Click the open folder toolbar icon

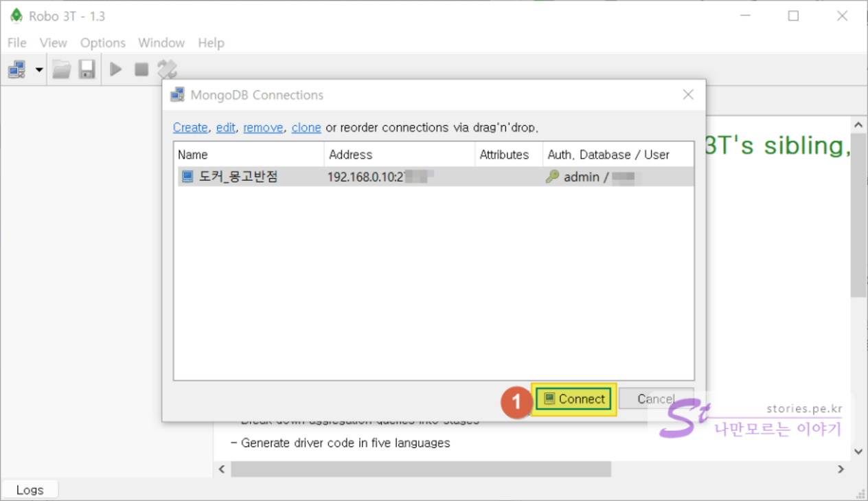click(x=62, y=69)
